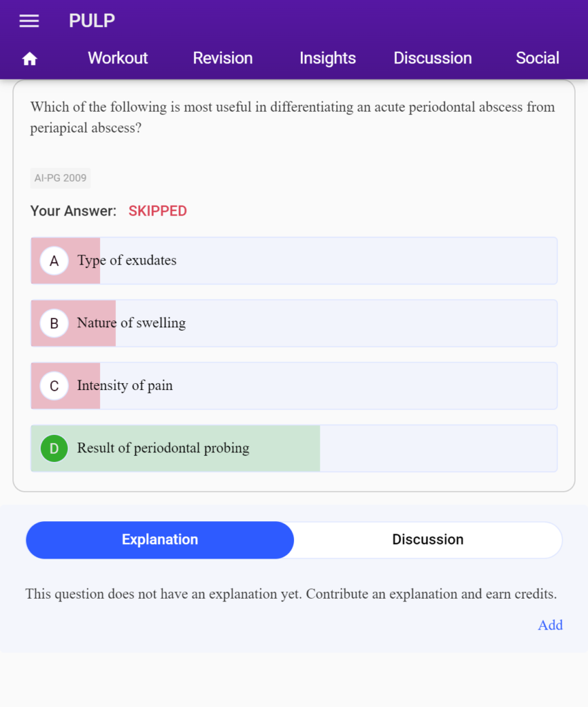Open the Insights tab
588x707 pixels.
pos(328,58)
